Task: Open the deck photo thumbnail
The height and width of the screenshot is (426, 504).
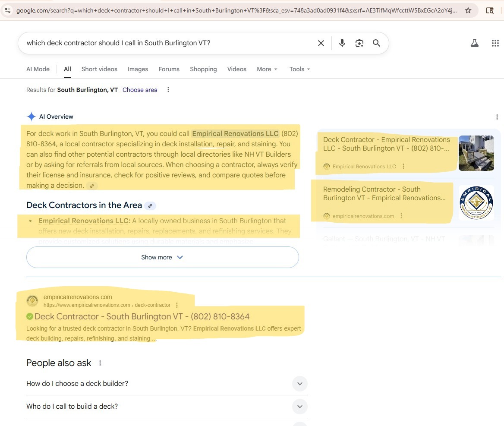Action: tap(476, 153)
